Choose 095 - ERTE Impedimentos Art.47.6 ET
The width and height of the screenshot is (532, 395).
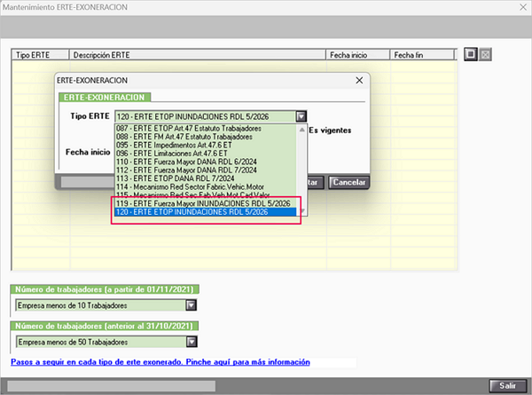pyautogui.click(x=206, y=145)
